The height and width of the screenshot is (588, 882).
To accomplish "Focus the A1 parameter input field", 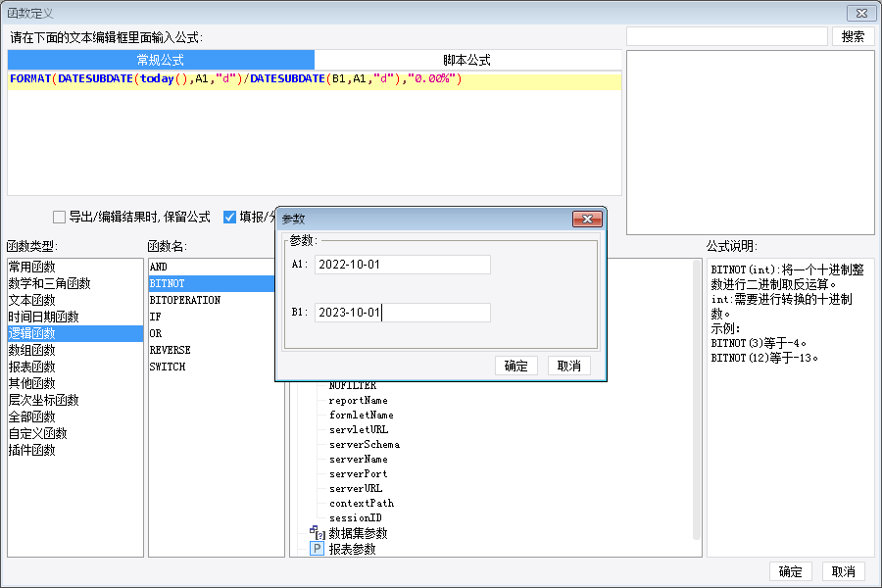I will pos(402,265).
